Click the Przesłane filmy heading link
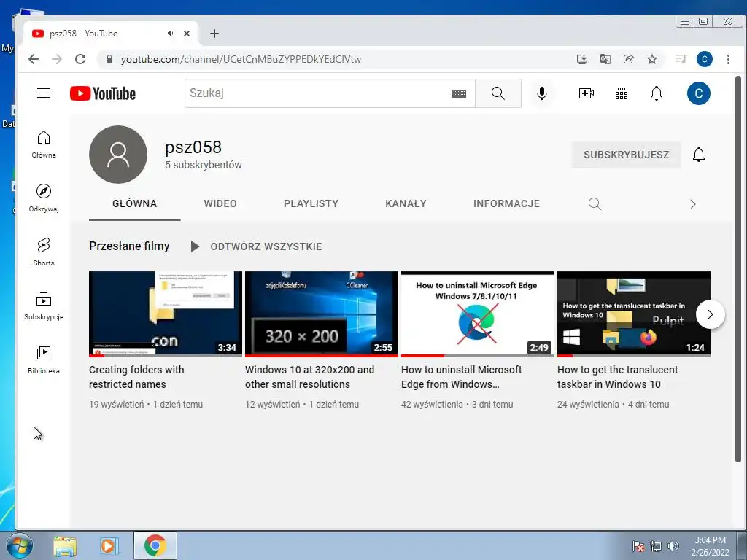The image size is (747, 560). click(129, 246)
